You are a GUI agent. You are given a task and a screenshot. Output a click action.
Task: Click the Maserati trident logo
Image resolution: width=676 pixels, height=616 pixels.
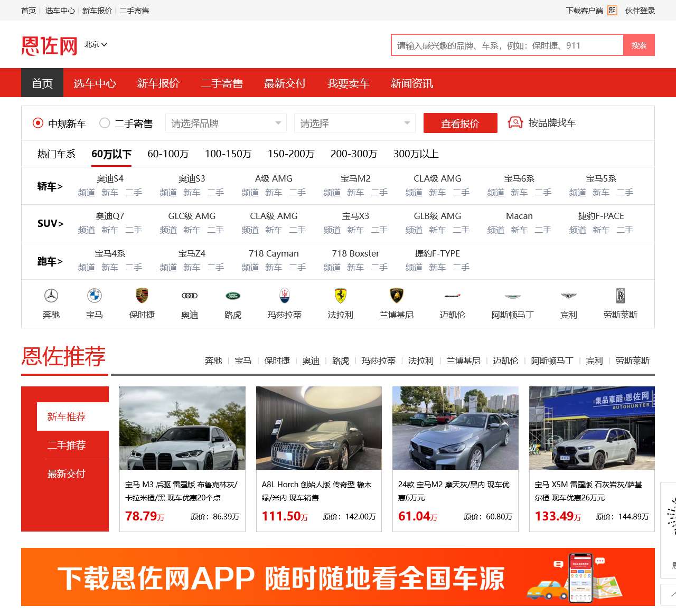(x=285, y=296)
